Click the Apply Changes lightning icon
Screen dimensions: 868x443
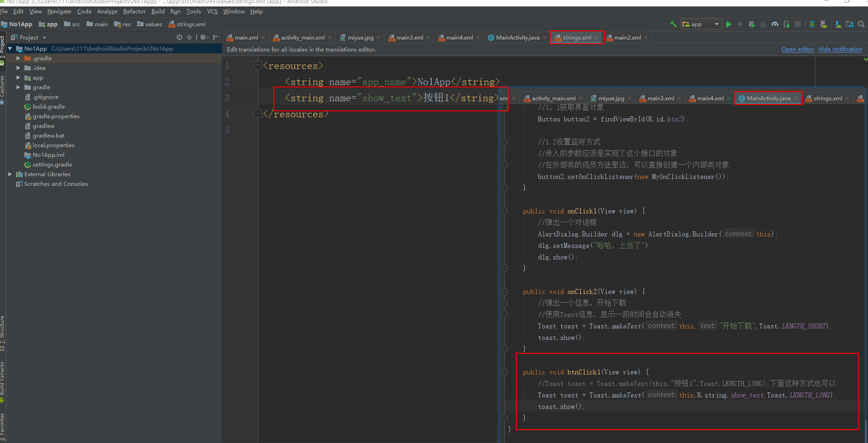coord(740,24)
